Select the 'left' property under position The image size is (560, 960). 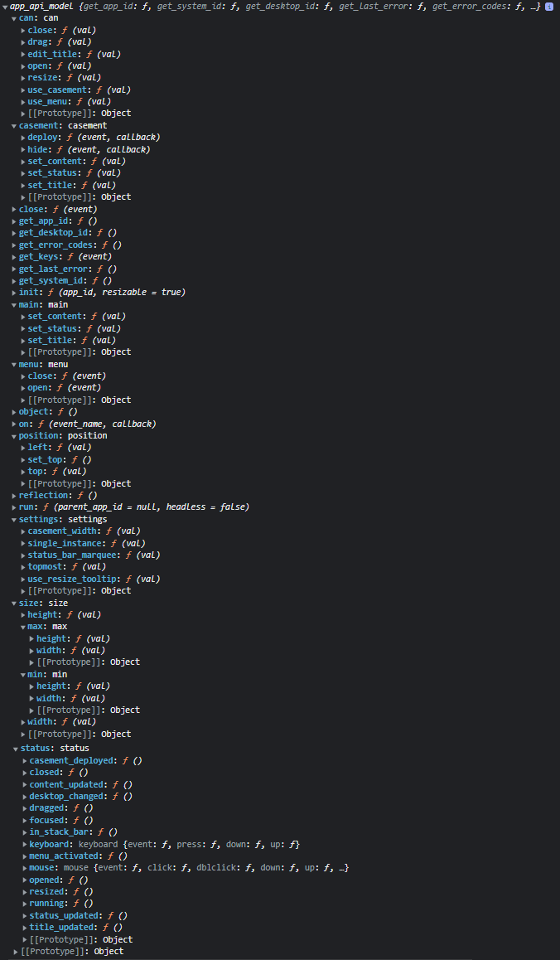point(56,448)
